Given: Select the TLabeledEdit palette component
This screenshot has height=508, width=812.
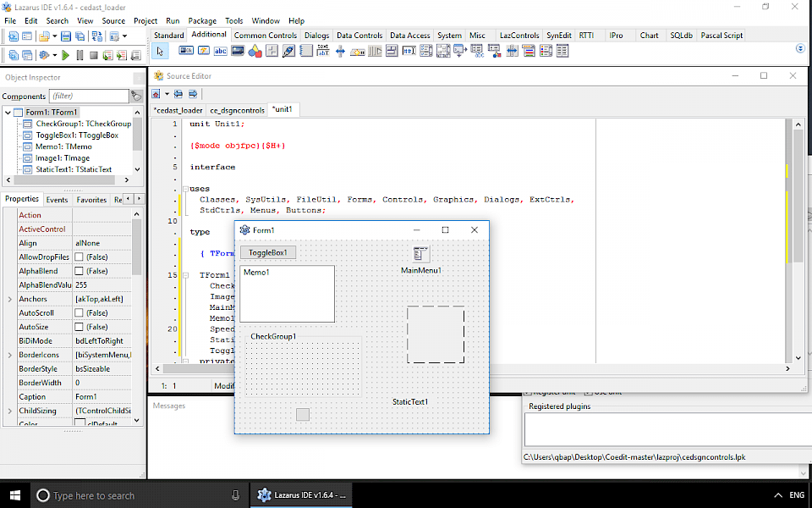Looking at the screenshot, I should 323,51.
